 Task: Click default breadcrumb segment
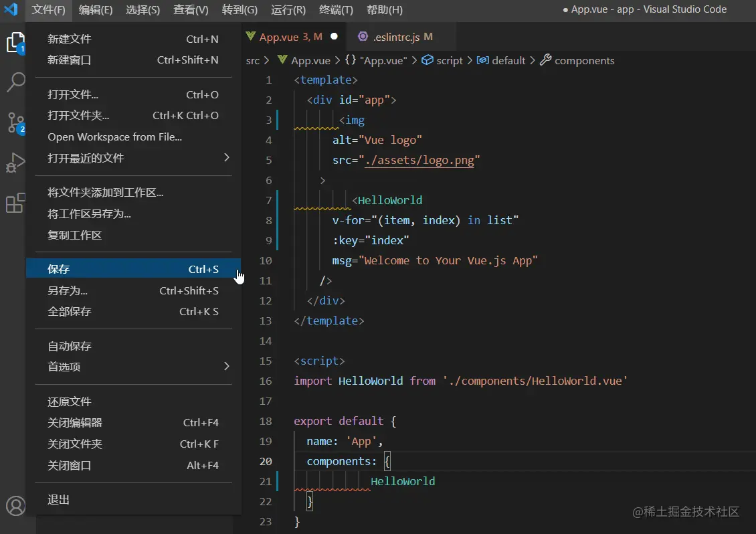coord(508,61)
